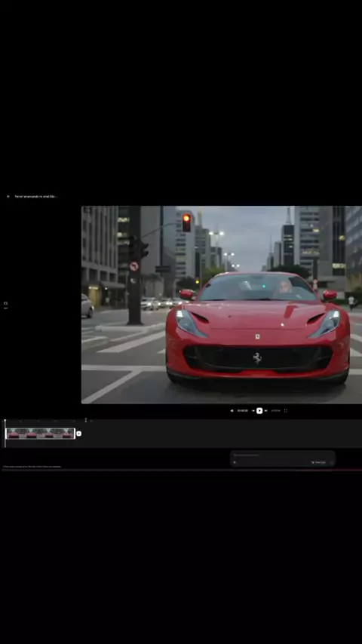
Task: Play the video preview
Action: pyautogui.click(x=259, y=410)
